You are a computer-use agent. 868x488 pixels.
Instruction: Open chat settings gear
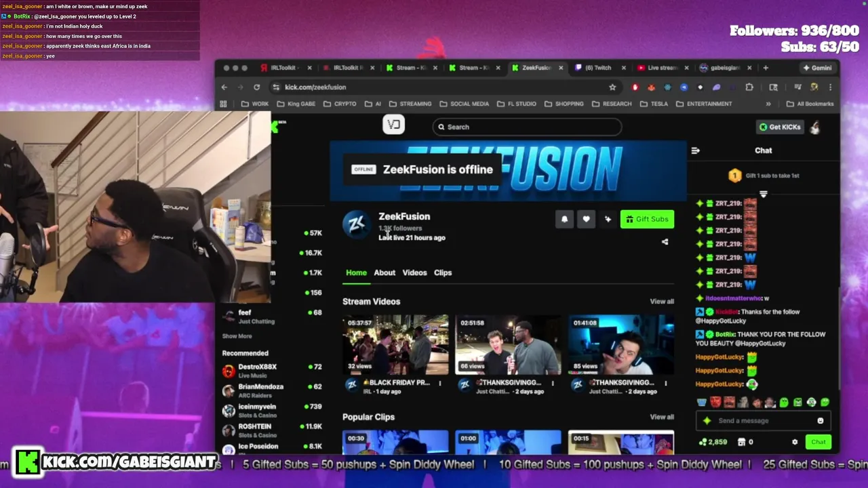click(x=795, y=442)
